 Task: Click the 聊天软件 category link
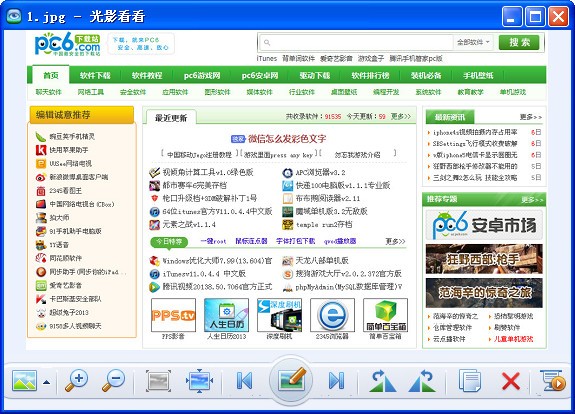click(x=48, y=92)
